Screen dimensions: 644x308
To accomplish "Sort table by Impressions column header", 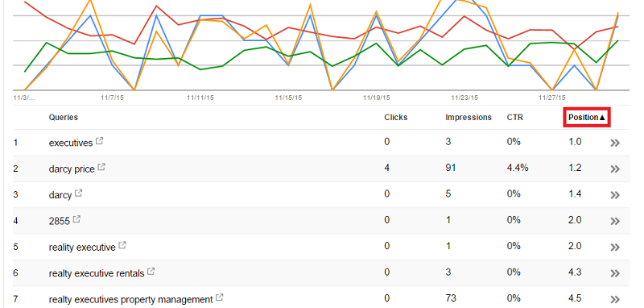I will click(x=469, y=117).
